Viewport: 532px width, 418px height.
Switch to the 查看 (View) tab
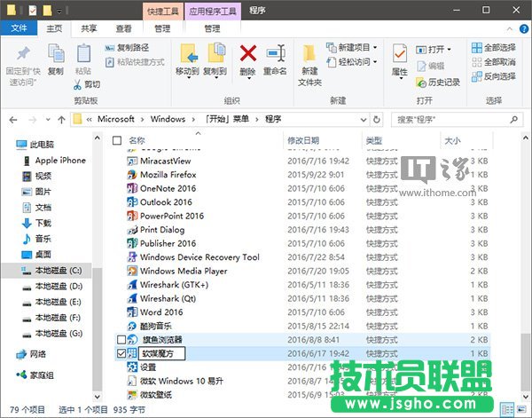(x=123, y=28)
